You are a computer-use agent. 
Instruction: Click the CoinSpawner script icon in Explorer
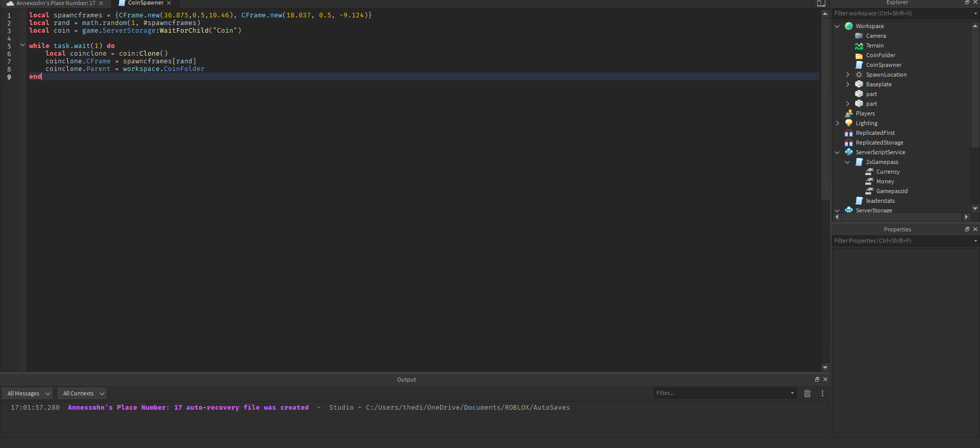[859, 65]
